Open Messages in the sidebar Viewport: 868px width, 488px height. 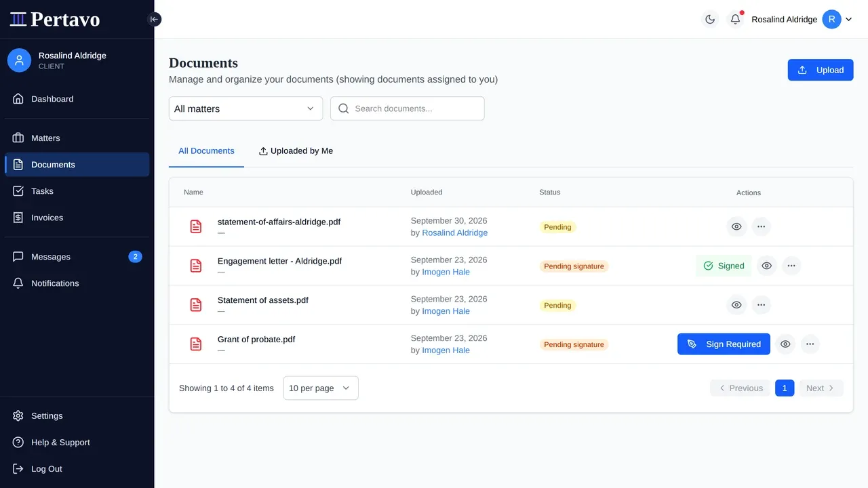pyautogui.click(x=77, y=257)
